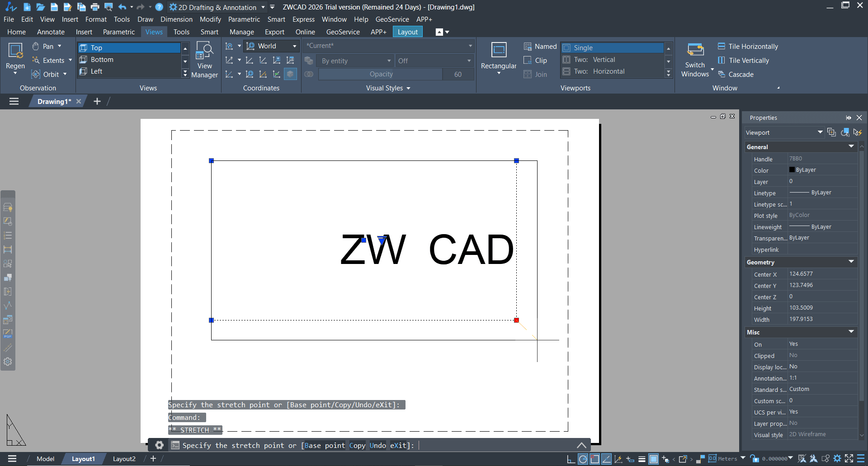
Task: Select the Bottom view
Action: point(129,60)
